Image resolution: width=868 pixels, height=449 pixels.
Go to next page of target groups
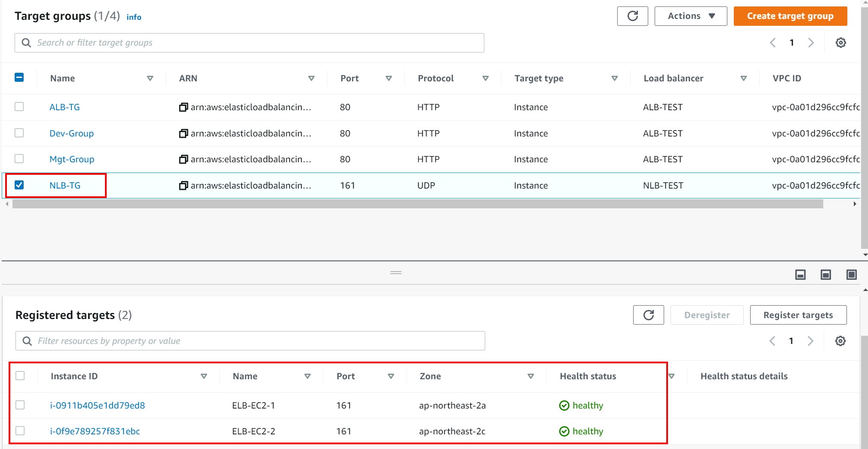(x=811, y=43)
